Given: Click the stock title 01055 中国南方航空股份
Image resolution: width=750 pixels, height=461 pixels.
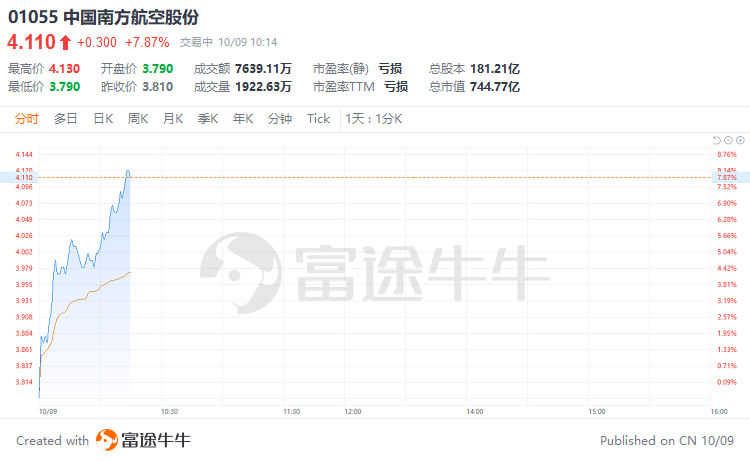Looking at the screenshot, I should tap(103, 17).
